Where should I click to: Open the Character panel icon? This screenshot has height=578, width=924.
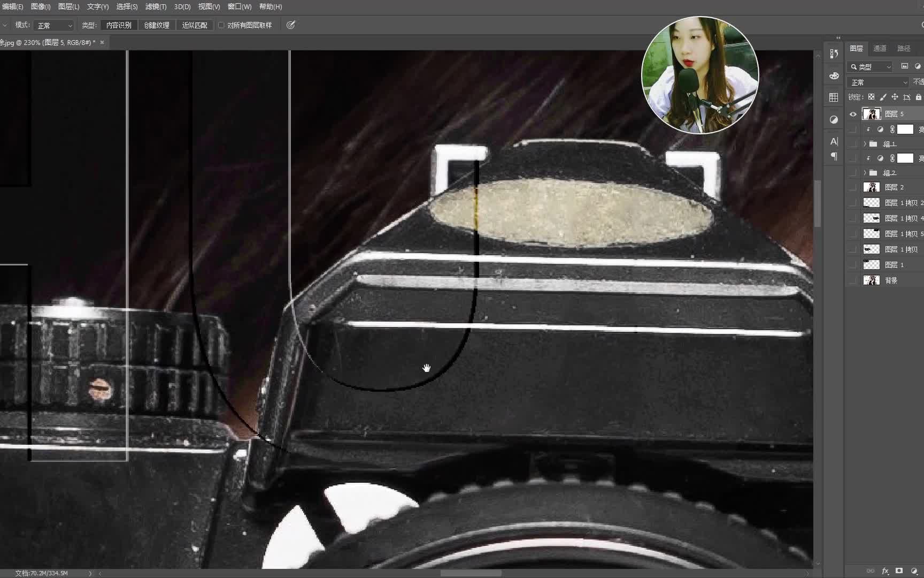834,141
